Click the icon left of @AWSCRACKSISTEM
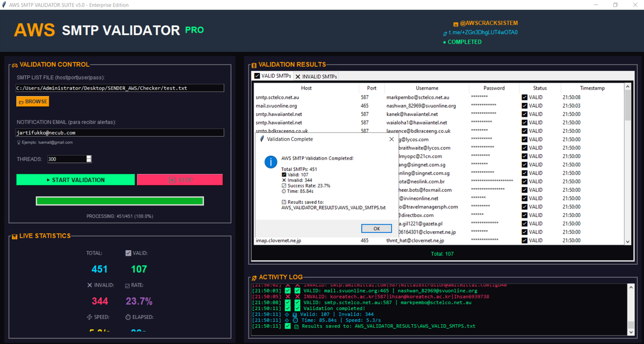644x344 pixels. point(456,24)
